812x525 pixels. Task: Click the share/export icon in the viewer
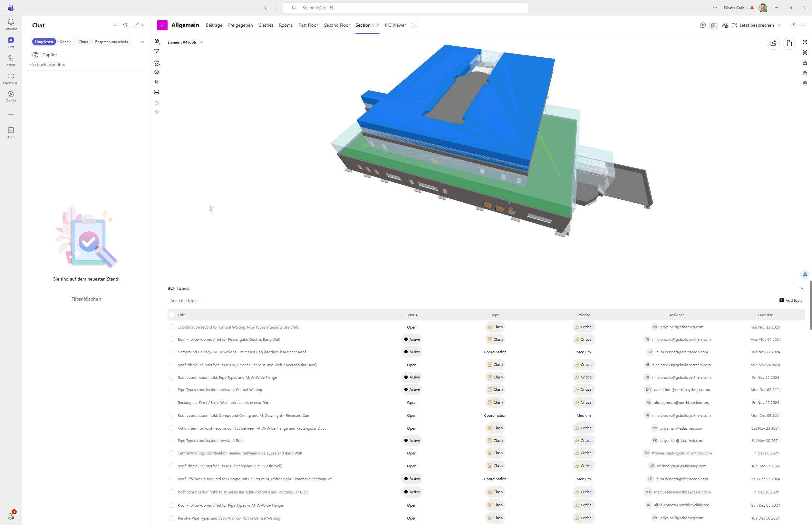[773, 43]
